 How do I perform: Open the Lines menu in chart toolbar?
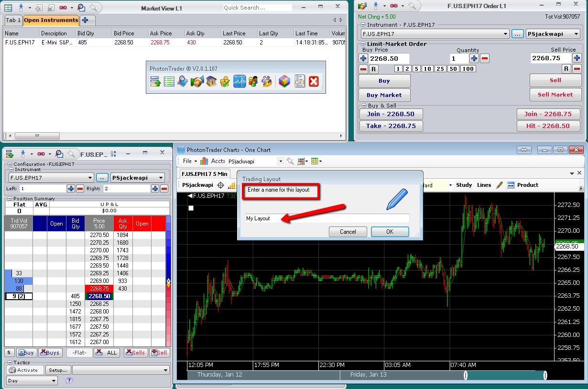[484, 185]
